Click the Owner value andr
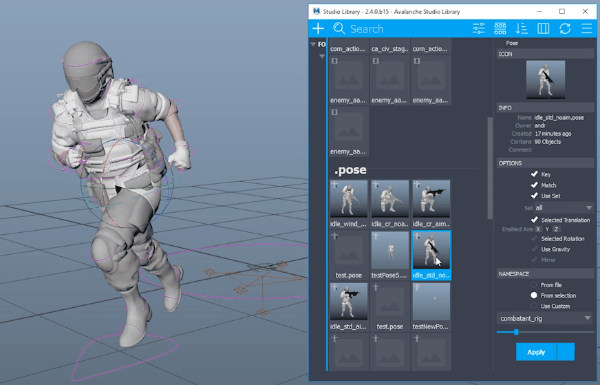This screenshot has height=385, width=600. click(540, 126)
